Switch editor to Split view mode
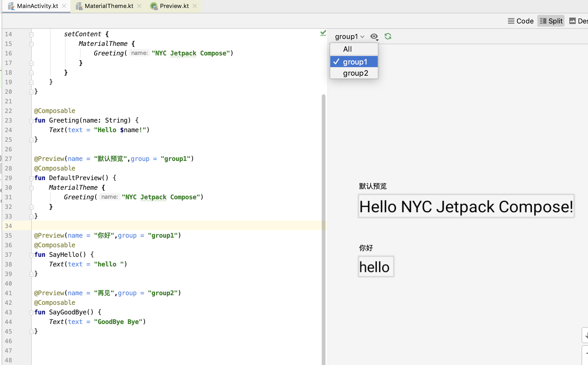 click(551, 21)
